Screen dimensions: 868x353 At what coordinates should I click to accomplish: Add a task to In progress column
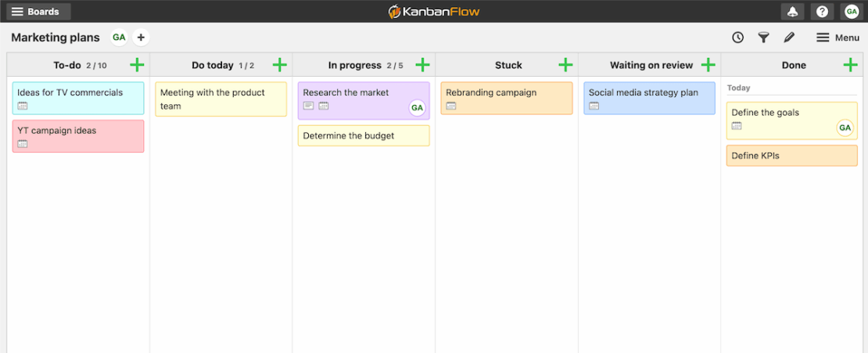click(x=422, y=65)
